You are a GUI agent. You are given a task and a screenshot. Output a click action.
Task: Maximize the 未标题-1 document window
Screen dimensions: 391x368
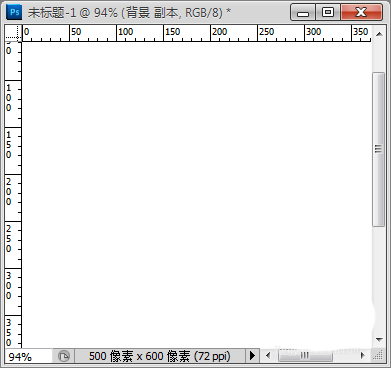tap(328, 13)
